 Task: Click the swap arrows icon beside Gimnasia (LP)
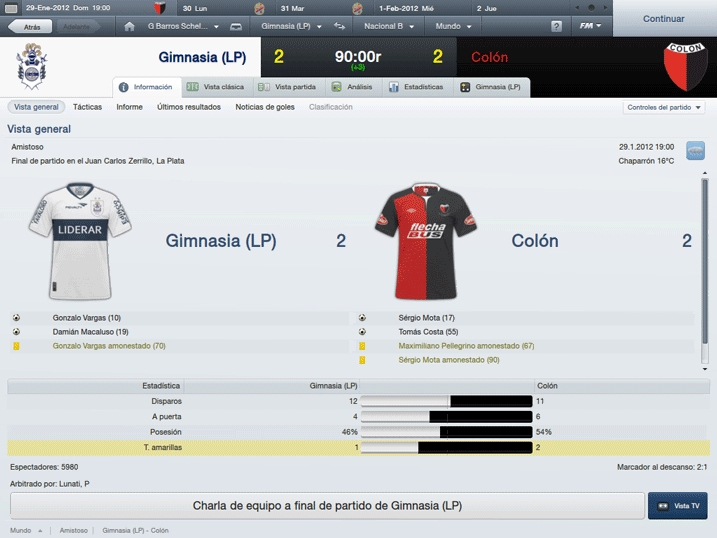coord(339,27)
